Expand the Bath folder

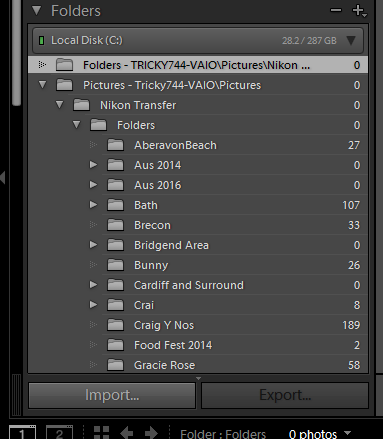[x=93, y=205]
